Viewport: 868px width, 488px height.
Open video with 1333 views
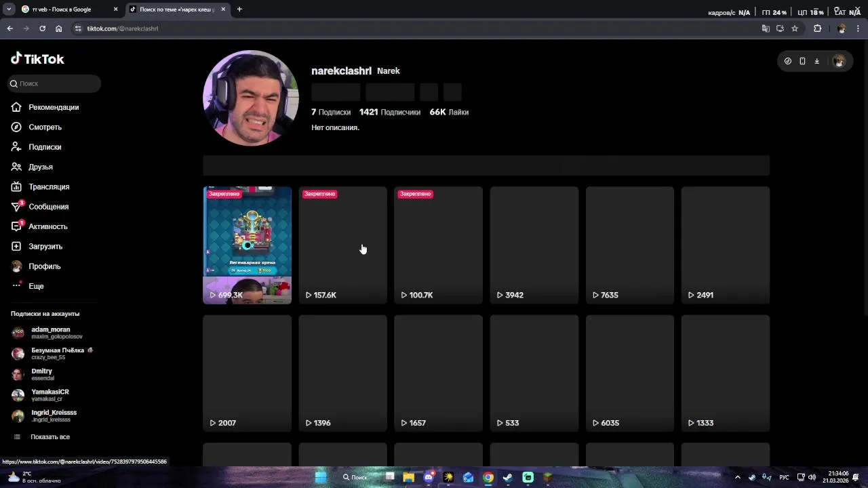726,373
